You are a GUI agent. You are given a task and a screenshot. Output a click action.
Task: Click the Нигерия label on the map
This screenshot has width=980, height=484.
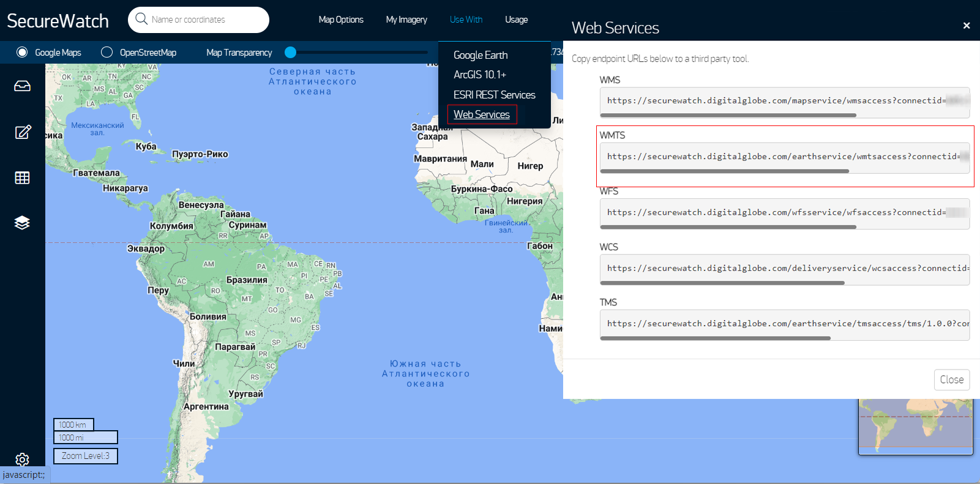[x=525, y=201]
